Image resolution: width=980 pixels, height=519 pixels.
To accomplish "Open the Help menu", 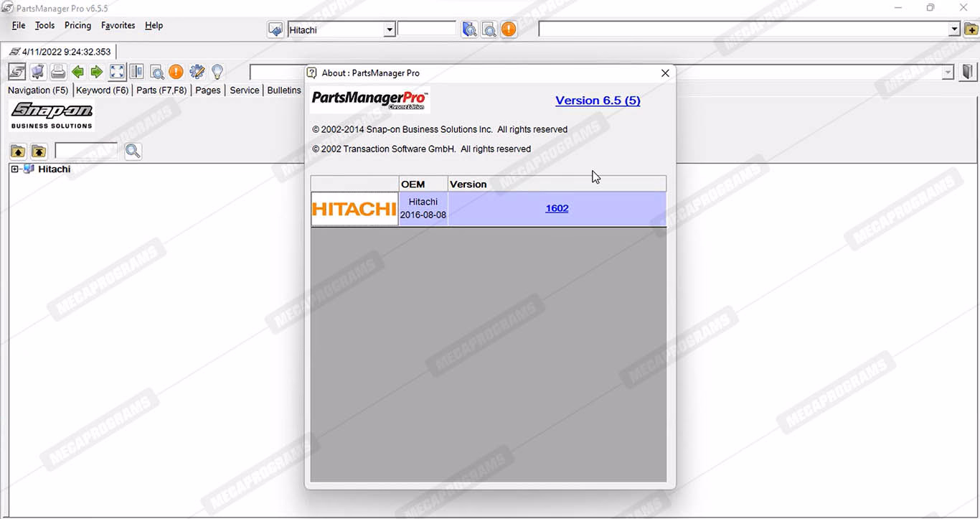I will pos(154,25).
